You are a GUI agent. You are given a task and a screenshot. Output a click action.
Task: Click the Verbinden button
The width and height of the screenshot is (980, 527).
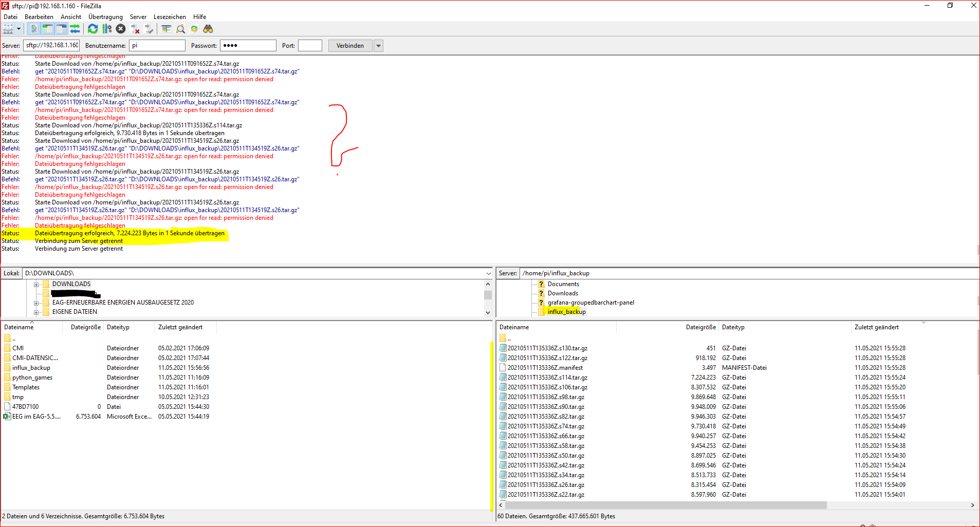(x=350, y=46)
